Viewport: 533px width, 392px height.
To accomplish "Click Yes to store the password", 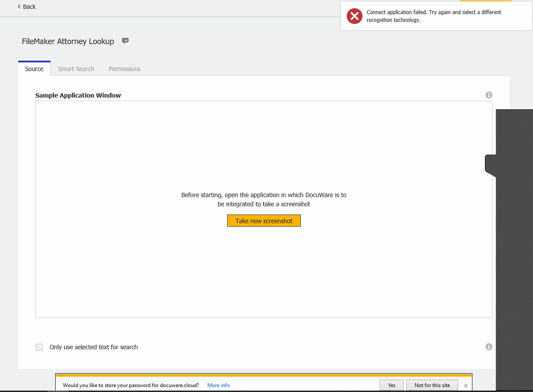I will 391,385.
